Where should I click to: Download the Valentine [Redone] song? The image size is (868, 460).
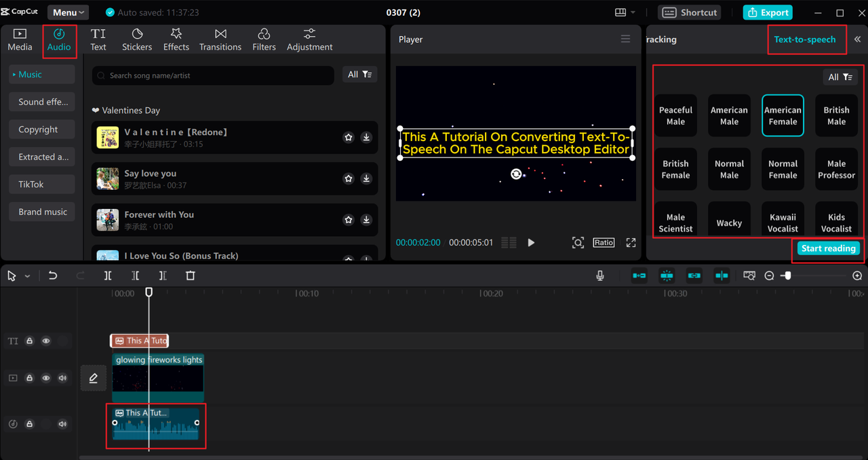pos(366,138)
